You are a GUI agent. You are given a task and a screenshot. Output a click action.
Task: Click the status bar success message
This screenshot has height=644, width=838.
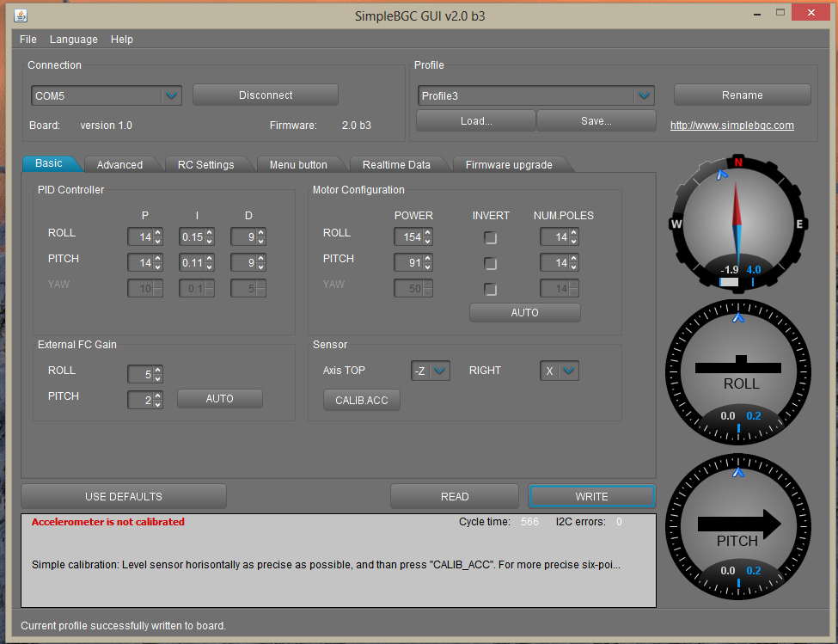coord(123,625)
